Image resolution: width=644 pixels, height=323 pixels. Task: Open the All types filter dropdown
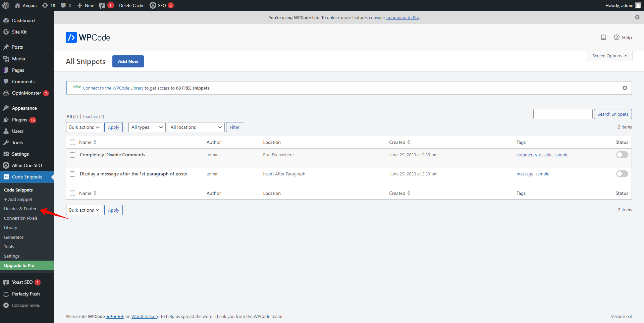[x=147, y=127]
